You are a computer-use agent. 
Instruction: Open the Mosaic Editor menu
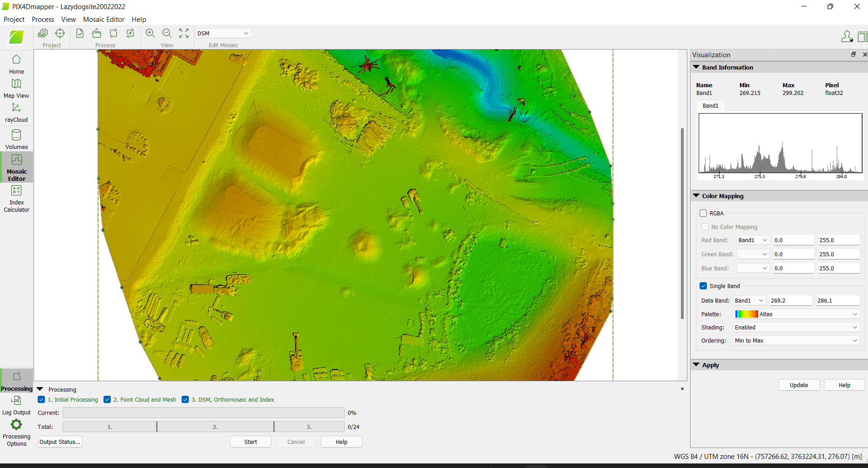click(104, 19)
